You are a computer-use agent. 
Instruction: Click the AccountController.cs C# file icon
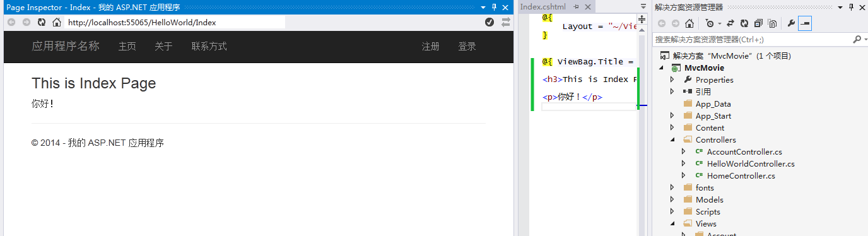click(699, 151)
